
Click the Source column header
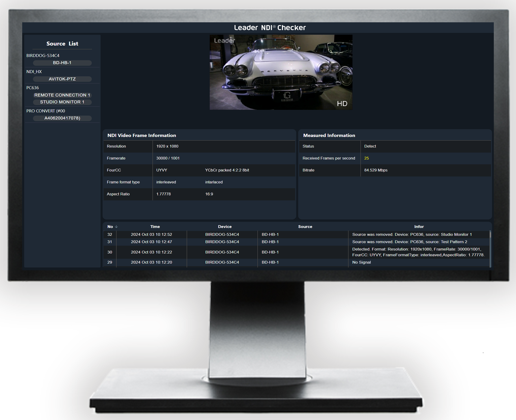coord(305,227)
